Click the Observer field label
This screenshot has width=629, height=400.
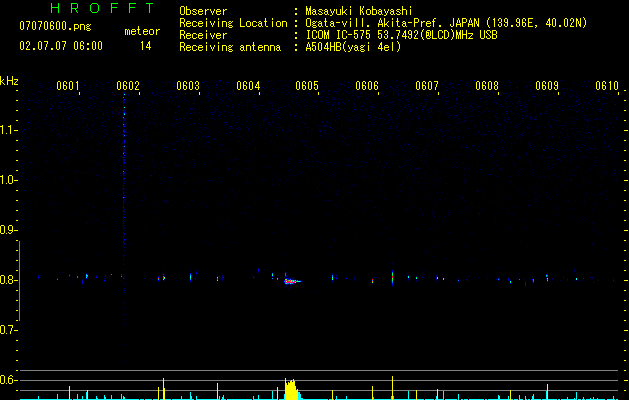pyautogui.click(x=203, y=11)
